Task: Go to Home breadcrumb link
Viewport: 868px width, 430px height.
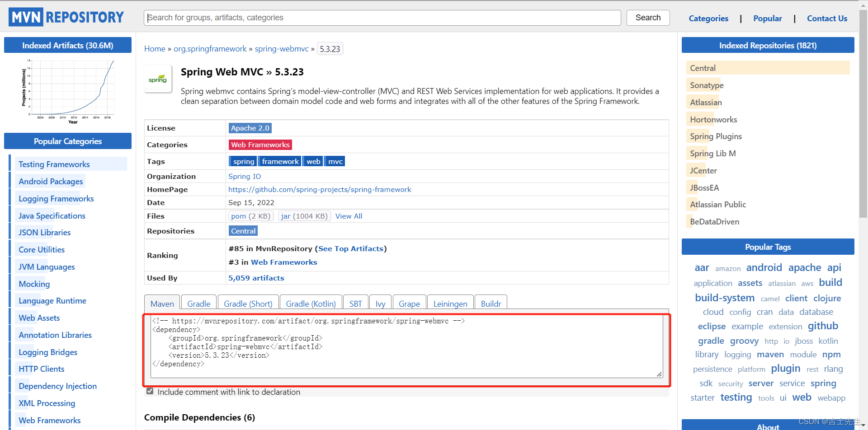Action: pyautogui.click(x=155, y=49)
